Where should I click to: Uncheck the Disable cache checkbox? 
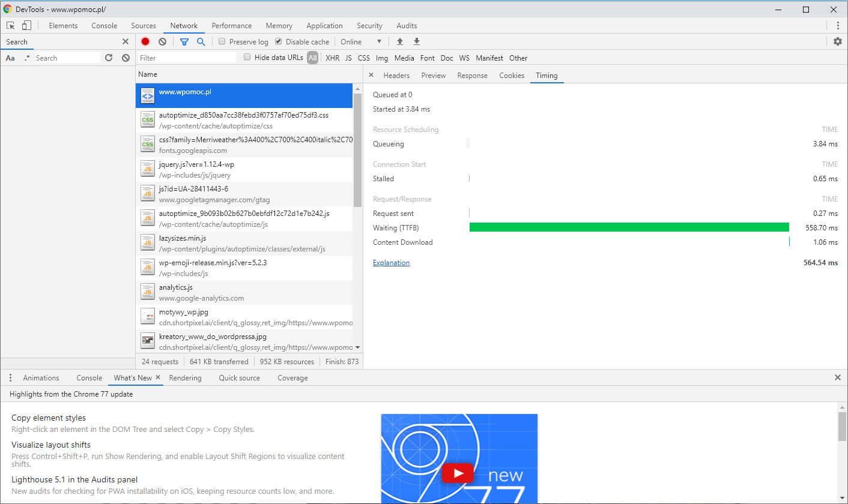coord(279,41)
